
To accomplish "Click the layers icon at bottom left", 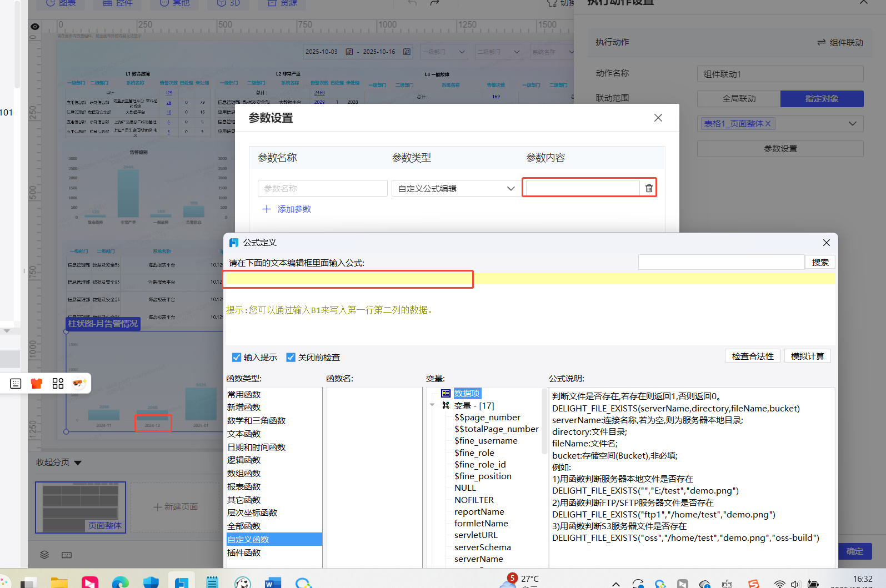I will pyautogui.click(x=44, y=555).
